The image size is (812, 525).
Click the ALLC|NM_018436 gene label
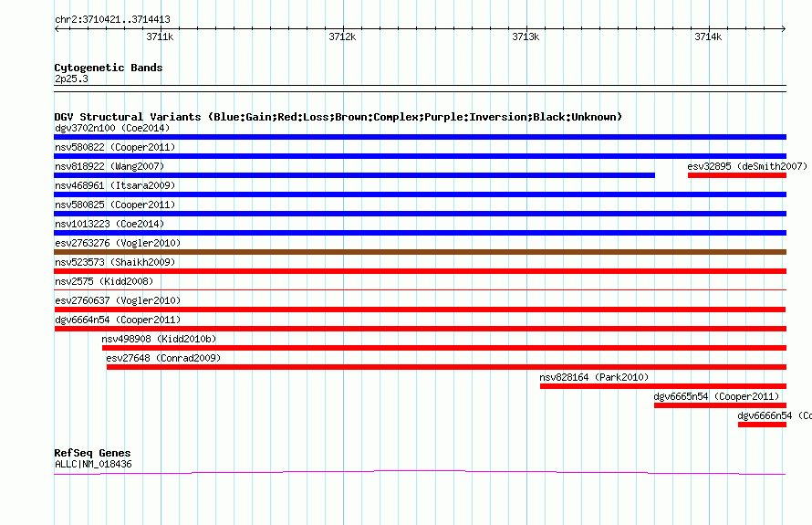[93, 465]
